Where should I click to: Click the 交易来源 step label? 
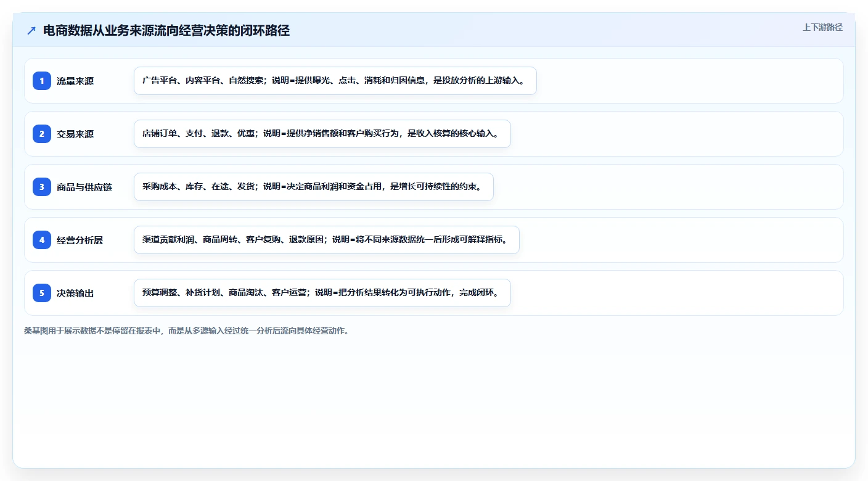point(75,134)
